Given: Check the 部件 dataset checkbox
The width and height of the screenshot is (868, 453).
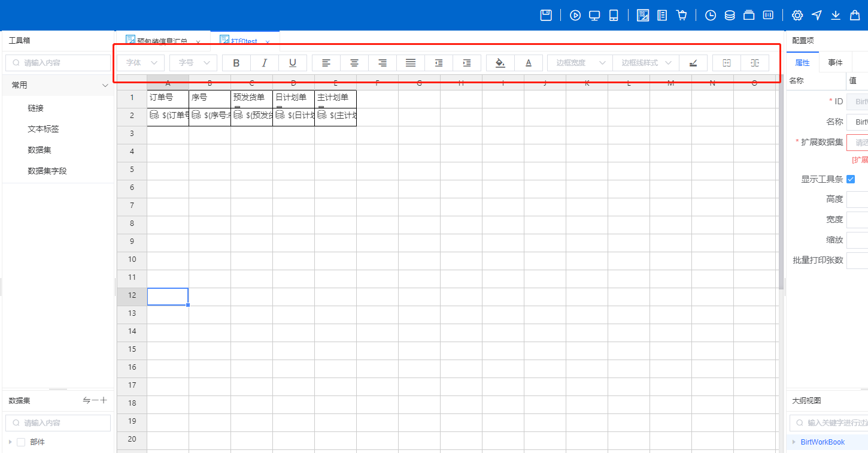Looking at the screenshot, I should click(x=21, y=442).
